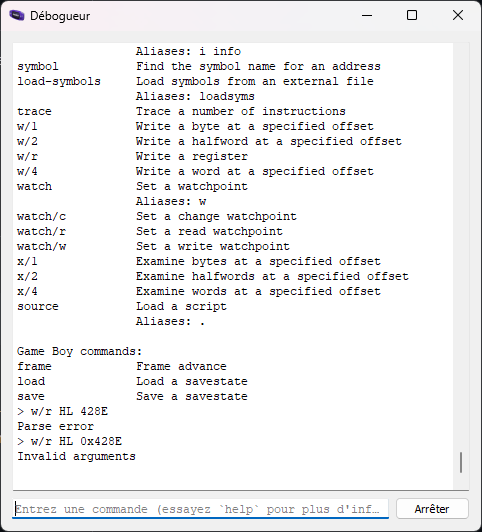Click the console scrollbar thumb

pos(461,462)
